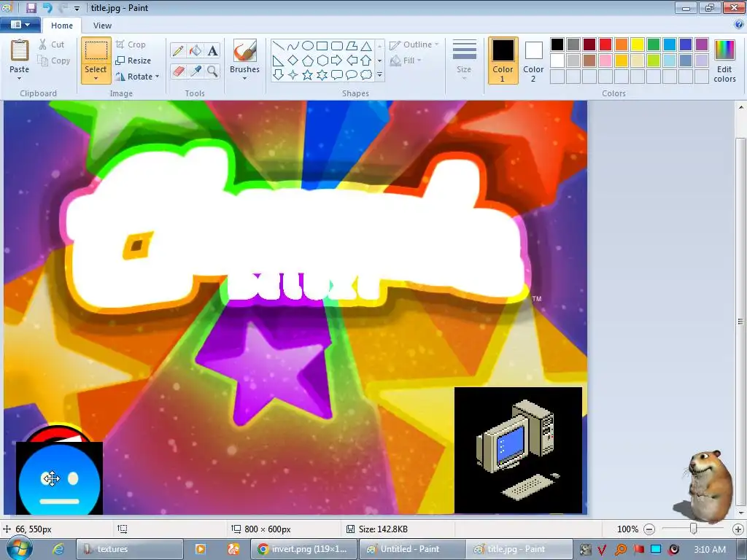The image size is (747, 560).
Task: Choose the Five-point star shape
Action: pyautogui.click(x=308, y=75)
